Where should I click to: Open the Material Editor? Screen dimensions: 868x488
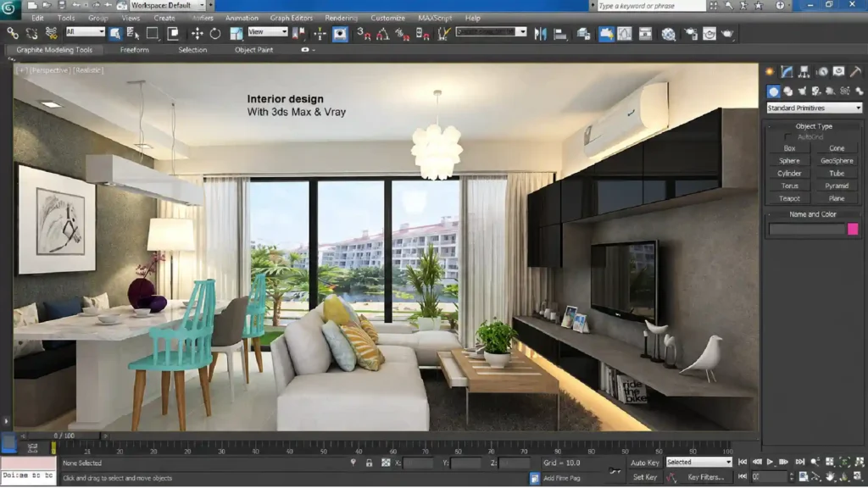coord(669,34)
